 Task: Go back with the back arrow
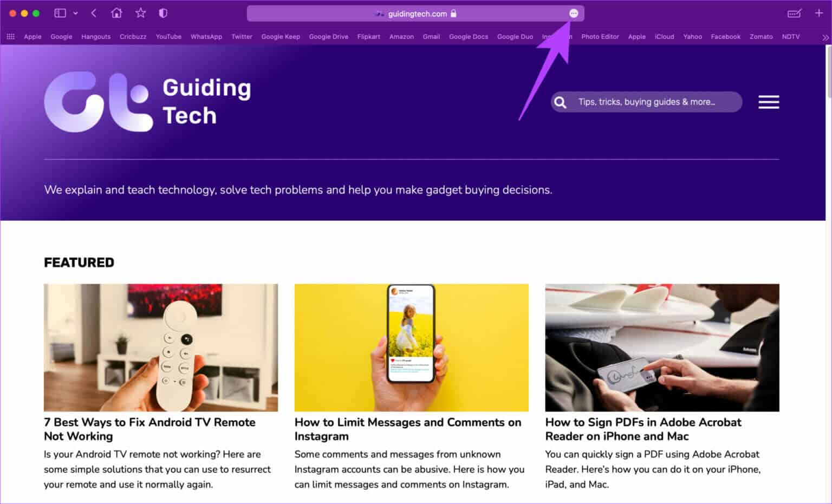click(94, 13)
